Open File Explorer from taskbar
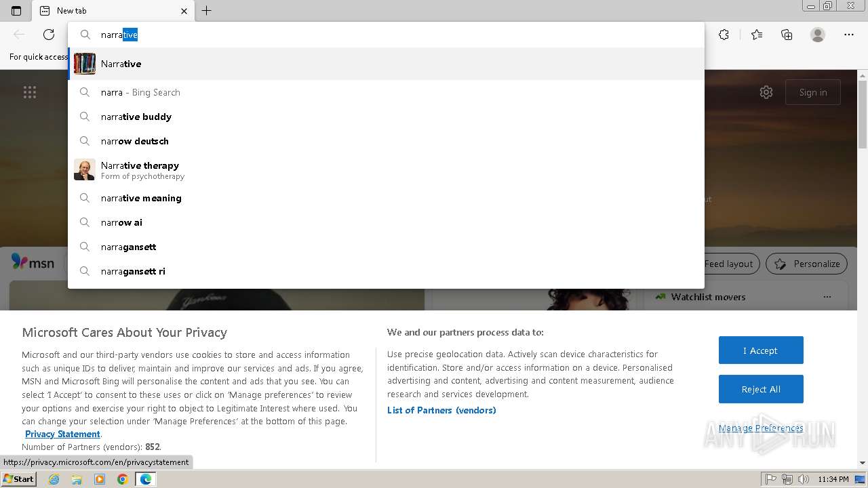Image resolution: width=868 pixels, height=488 pixels. point(77,479)
